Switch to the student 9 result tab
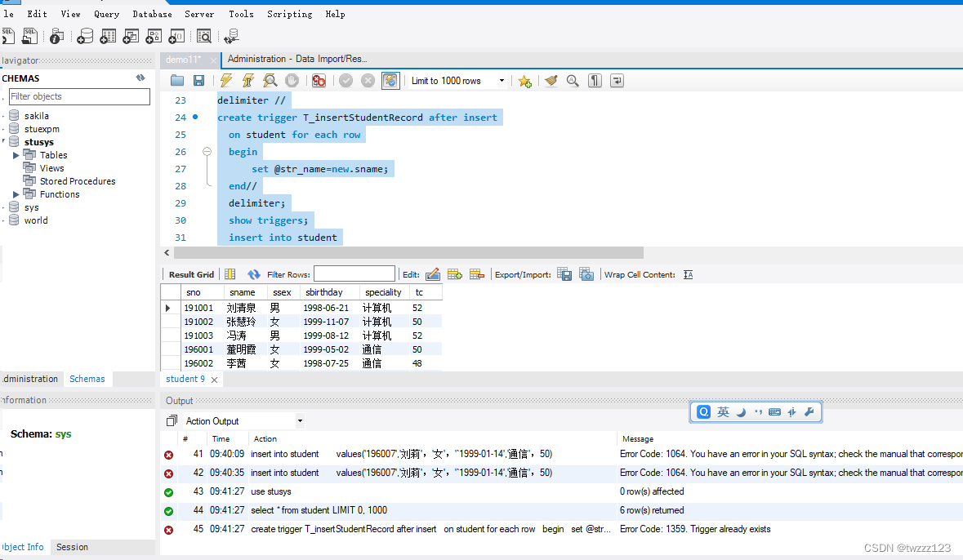The width and height of the screenshot is (963, 560). (x=184, y=379)
